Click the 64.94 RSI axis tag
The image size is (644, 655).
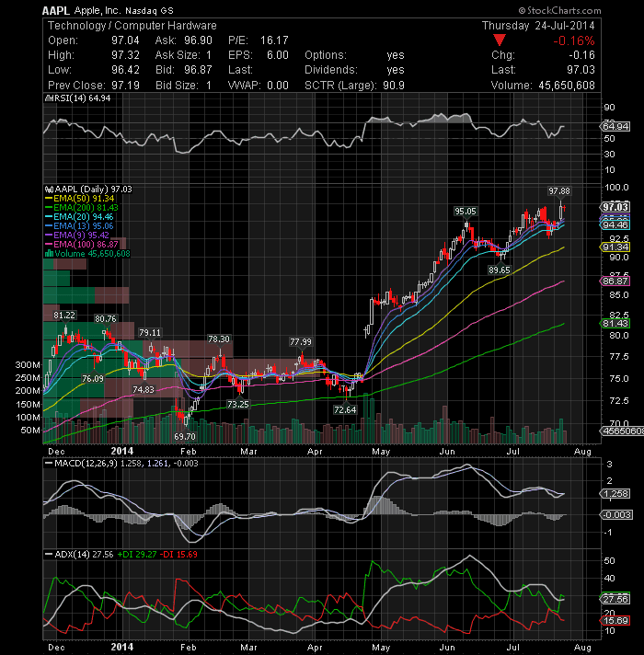(x=615, y=126)
